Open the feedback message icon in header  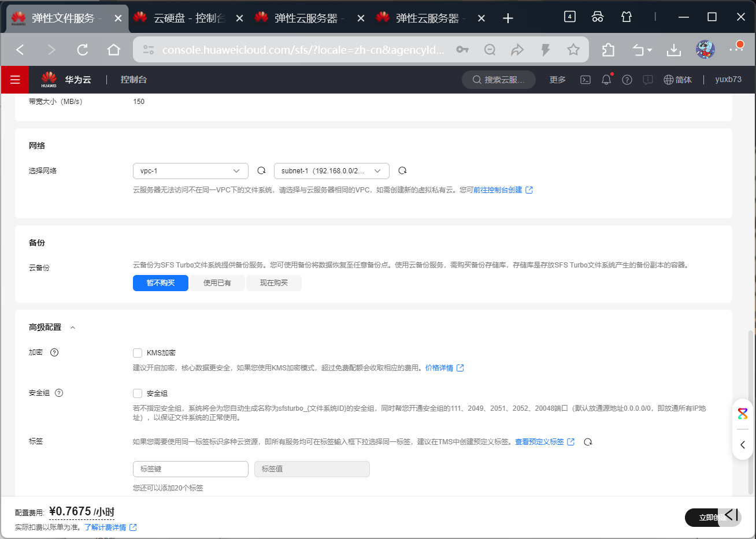click(648, 80)
